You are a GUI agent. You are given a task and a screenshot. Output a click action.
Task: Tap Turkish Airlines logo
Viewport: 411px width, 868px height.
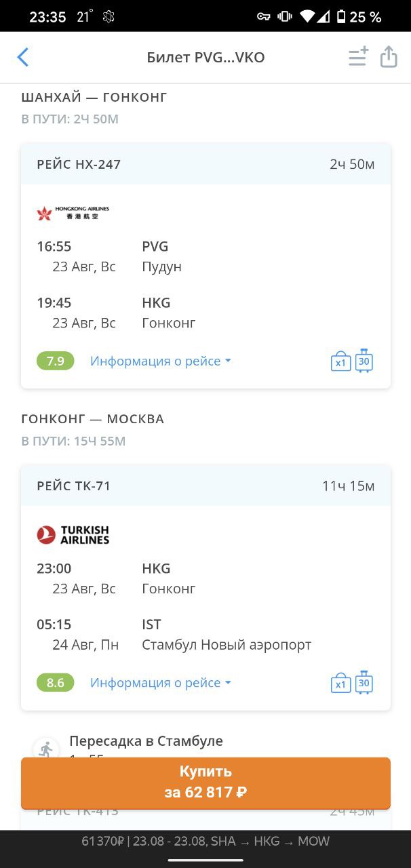pyautogui.click(x=73, y=535)
